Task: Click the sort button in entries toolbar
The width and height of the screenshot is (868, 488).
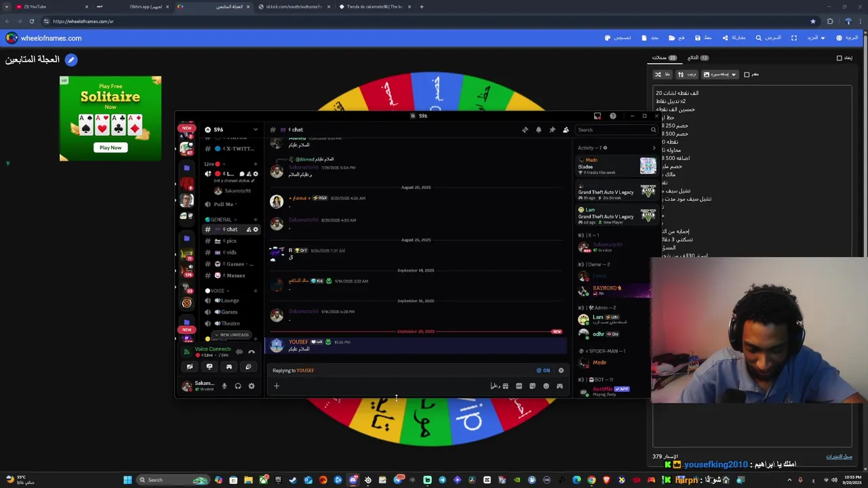Action: (687, 75)
